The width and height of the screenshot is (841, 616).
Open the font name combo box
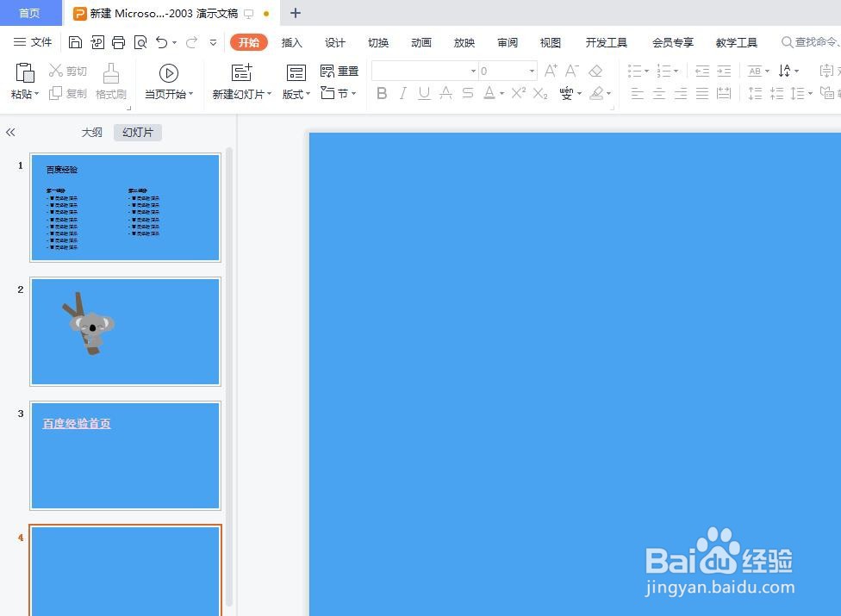[424, 71]
